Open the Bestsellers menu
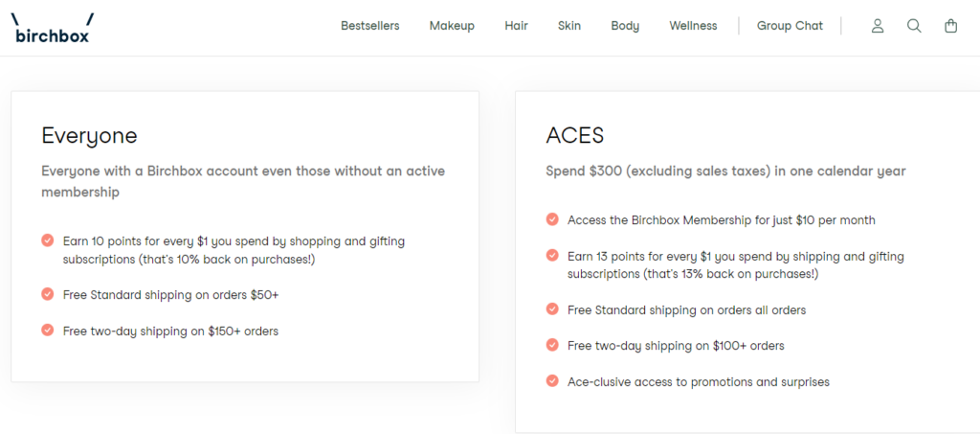Image resolution: width=980 pixels, height=434 pixels. 370,26
